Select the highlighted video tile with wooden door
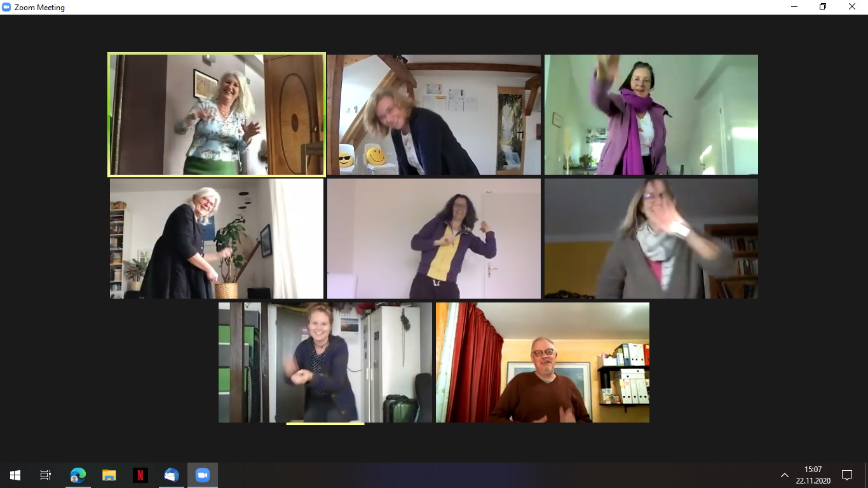The height and width of the screenshot is (488, 868). coord(217,114)
